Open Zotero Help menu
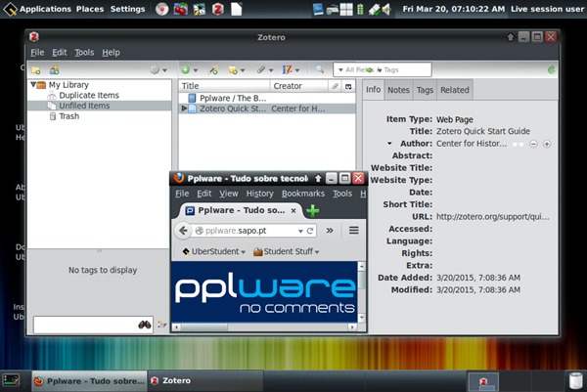Image resolution: width=587 pixels, height=392 pixels. pos(111,53)
